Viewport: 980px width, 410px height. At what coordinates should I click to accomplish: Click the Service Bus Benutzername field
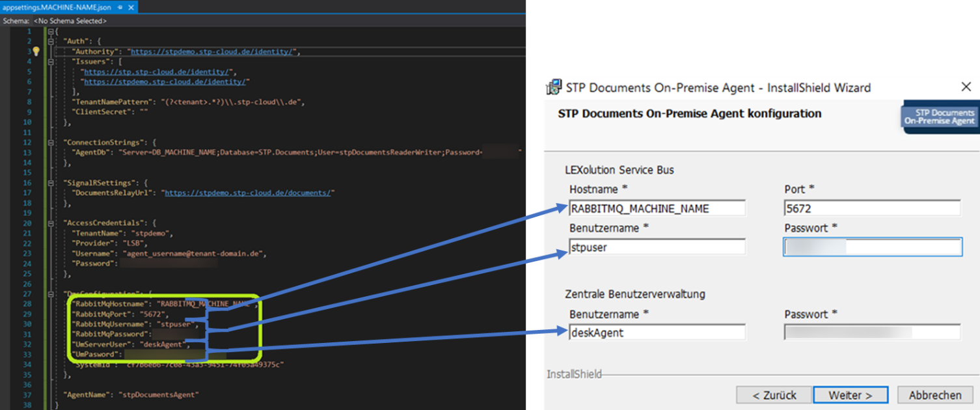coord(657,247)
